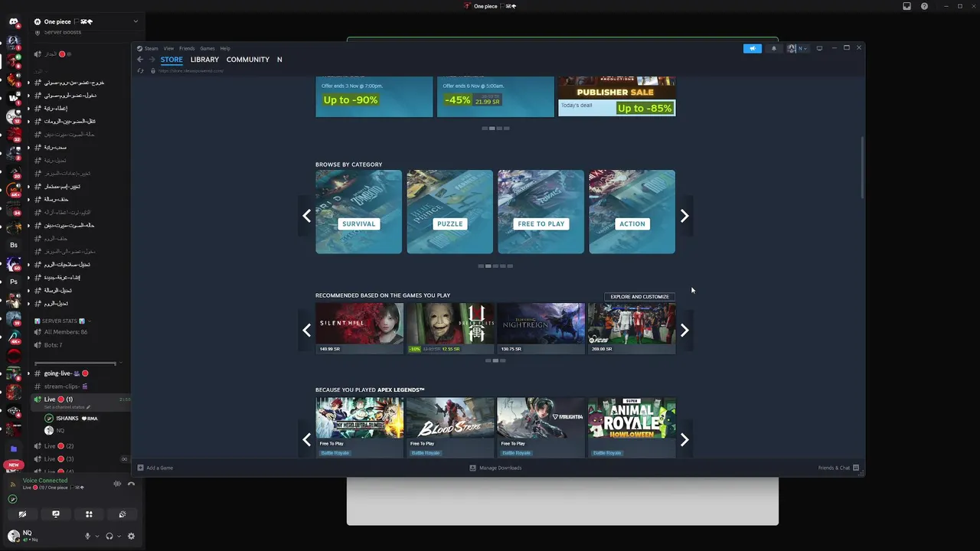Viewport: 980px width, 551px height.
Task: Open the Action category card
Action: tap(632, 212)
